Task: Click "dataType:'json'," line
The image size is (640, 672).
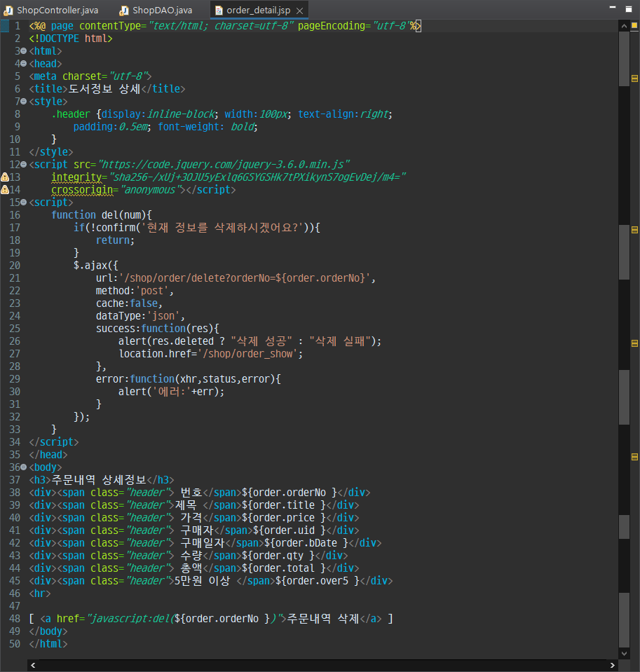Action: [140, 316]
